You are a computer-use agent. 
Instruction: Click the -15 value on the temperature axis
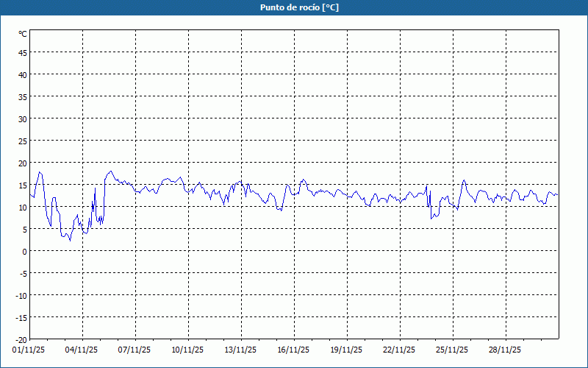click(21, 318)
